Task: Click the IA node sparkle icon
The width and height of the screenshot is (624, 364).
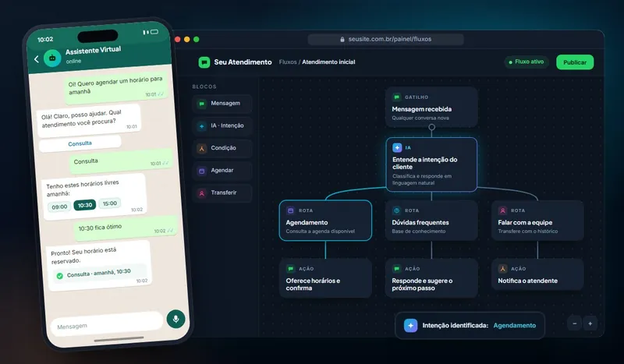Action: coord(397,147)
